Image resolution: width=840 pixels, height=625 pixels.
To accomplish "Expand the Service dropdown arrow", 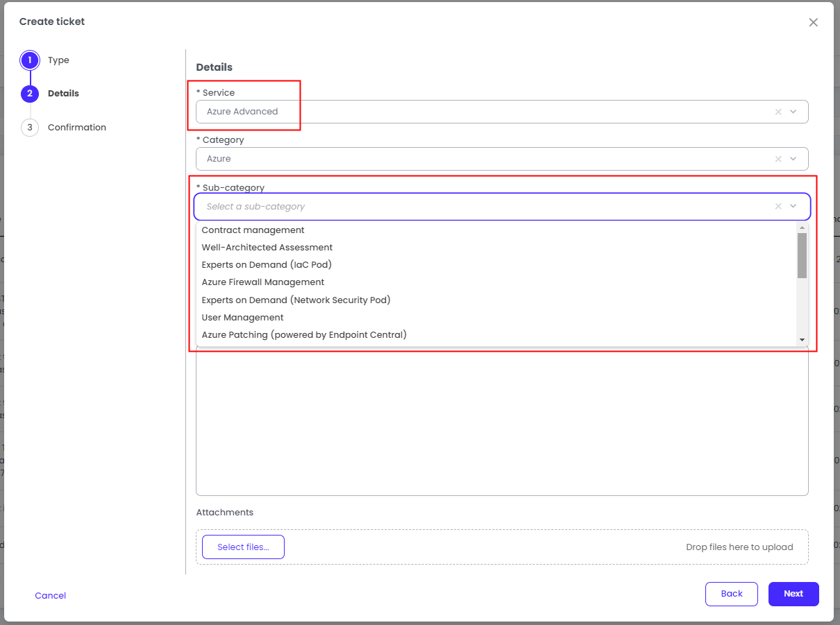I will tap(793, 112).
